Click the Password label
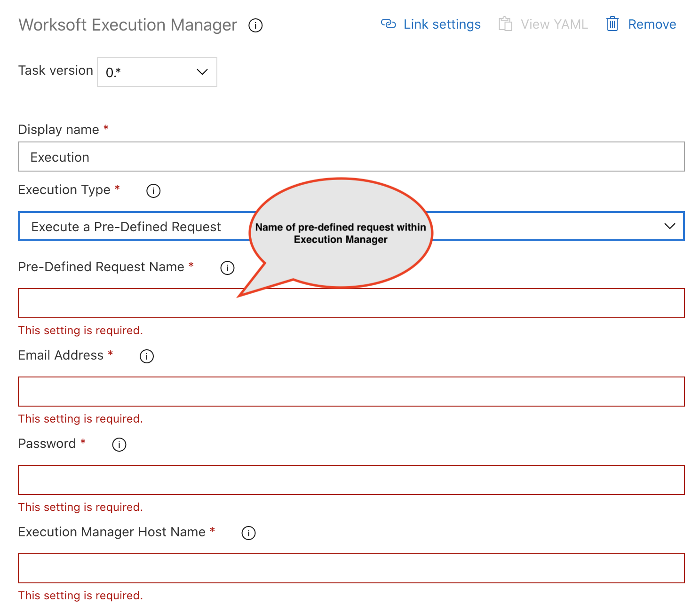Screen dimensions: 700x612 [x=47, y=444]
